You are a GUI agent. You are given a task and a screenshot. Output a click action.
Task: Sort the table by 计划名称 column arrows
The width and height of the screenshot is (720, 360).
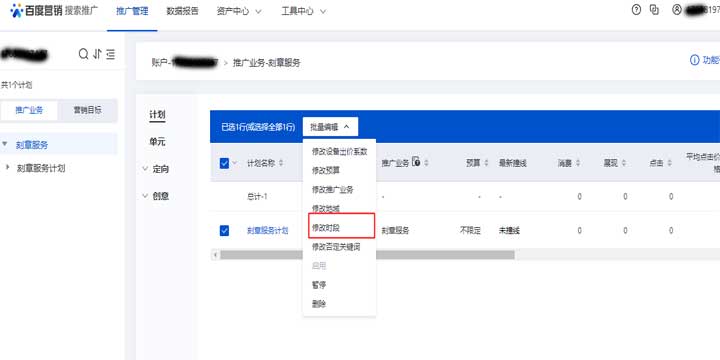(281, 163)
